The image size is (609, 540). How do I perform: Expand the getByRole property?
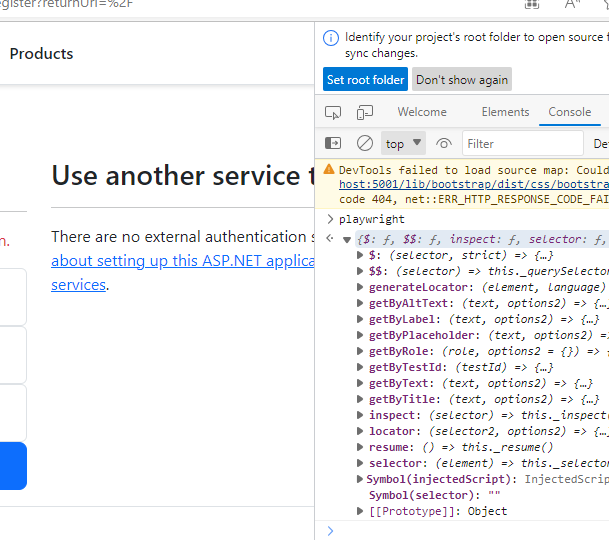(360, 351)
